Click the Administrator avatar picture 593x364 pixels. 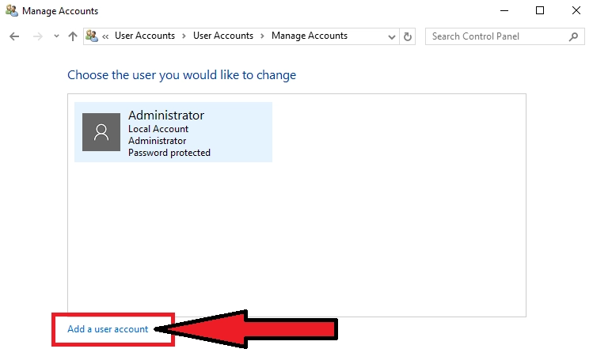click(101, 132)
